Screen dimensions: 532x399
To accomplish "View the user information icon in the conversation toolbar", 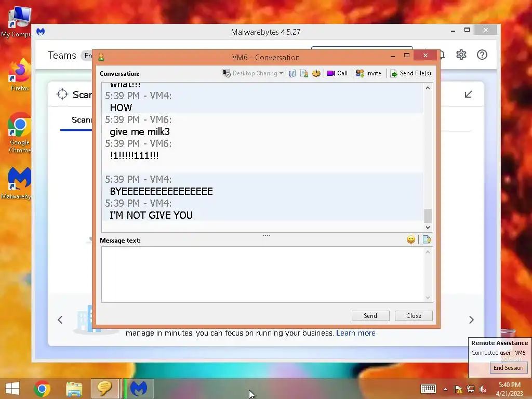I will [304, 73].
